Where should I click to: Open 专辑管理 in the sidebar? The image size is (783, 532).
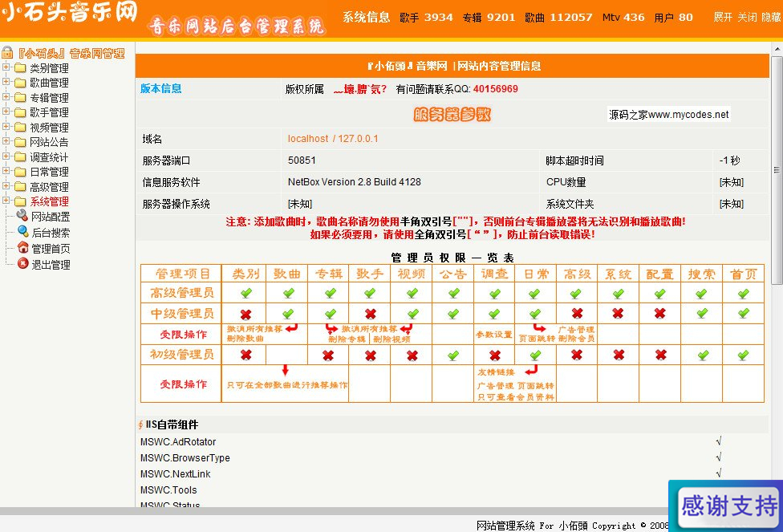(x=49, y=98)
